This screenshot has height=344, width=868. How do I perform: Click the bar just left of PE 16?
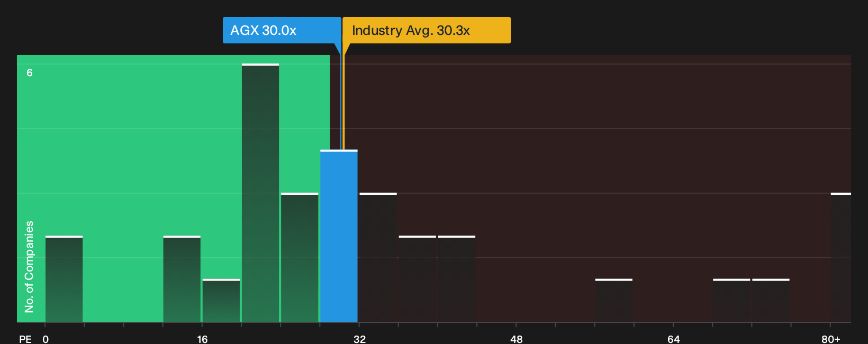[182, 279]
